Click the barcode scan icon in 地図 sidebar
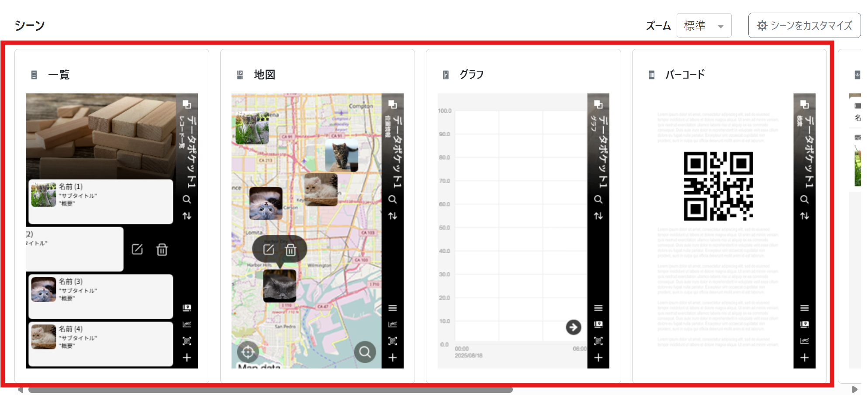The height and width of the screenshot is (396, 868). 392,341
